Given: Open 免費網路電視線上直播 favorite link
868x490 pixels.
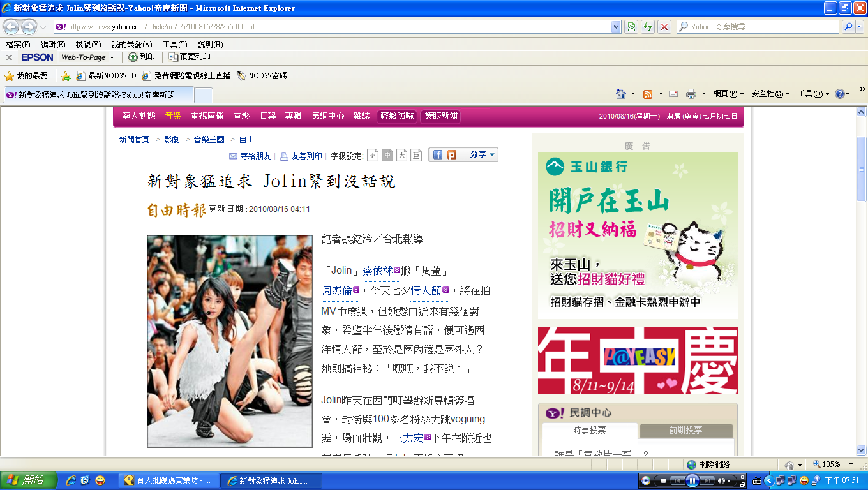Looking at the screenshot, I should [x=186, y=76].
